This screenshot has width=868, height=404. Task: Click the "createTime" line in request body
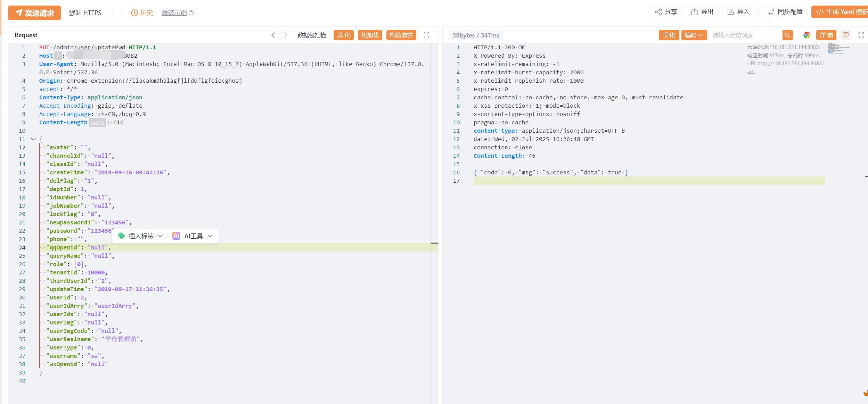pos(108,172)
